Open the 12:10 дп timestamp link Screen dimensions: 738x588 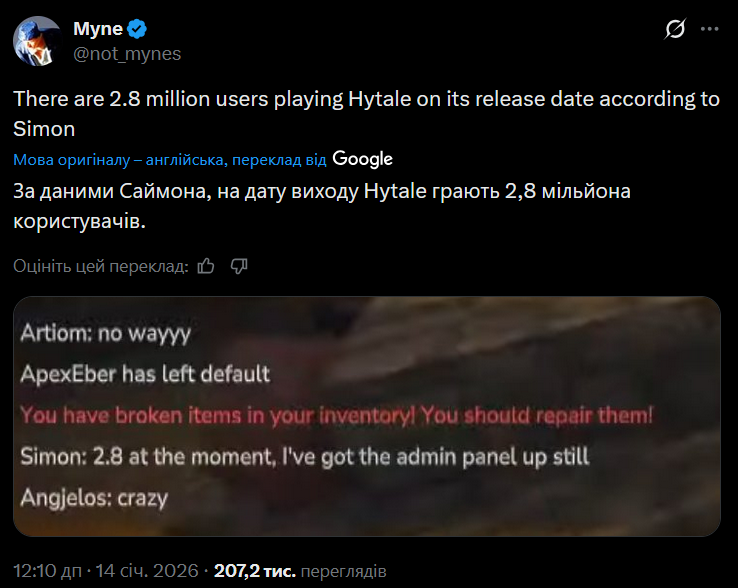[x=49, y=571]
